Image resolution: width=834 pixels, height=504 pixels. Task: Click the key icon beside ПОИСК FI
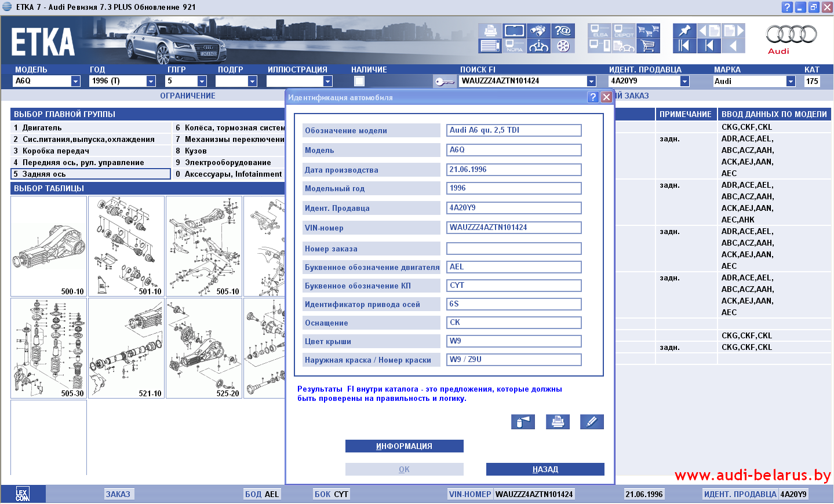pos(444,82)
